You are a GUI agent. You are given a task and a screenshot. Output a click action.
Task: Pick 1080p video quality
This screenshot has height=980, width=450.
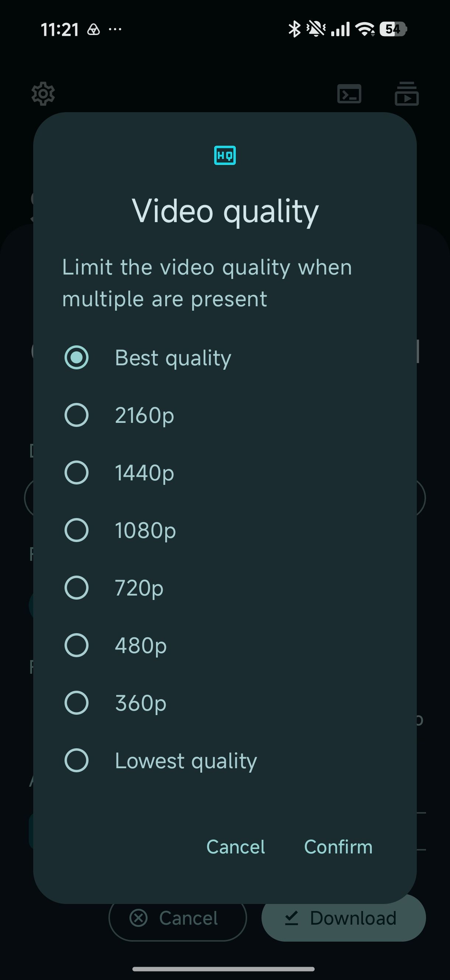(x=225, y=530)
